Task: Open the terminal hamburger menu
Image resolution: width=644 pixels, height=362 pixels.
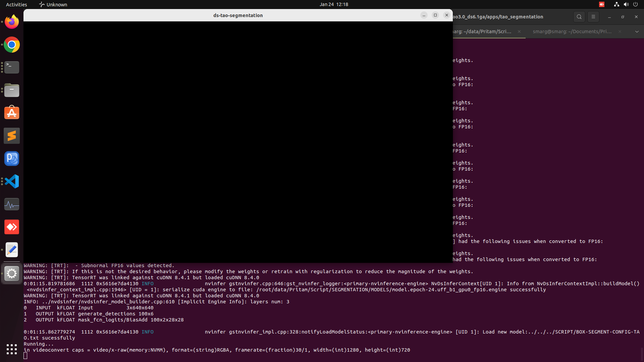Action: pos(593,16)
